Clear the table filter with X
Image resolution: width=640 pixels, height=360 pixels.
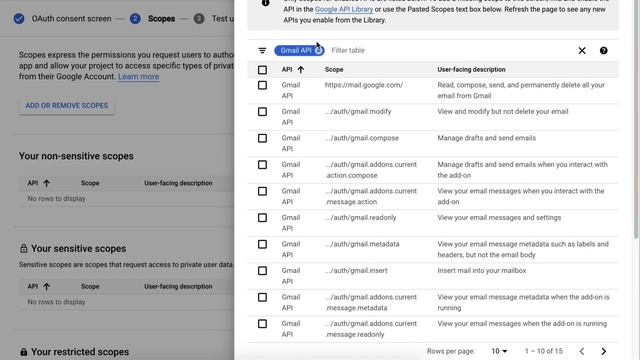(x=582, y=51)
